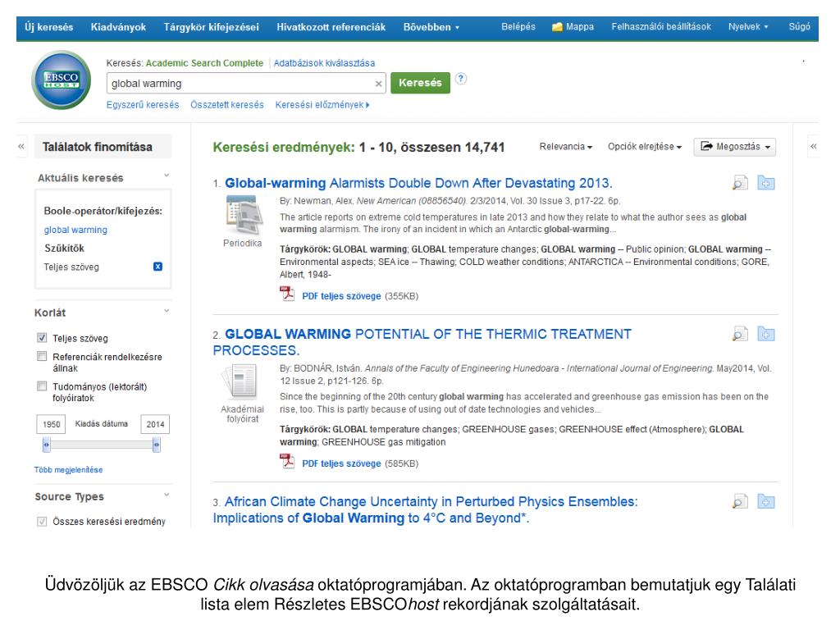Viewport: 840px width, 630px height.
Task: Open the Nyelvek language menu
Action: pyautogui.click(x=748, y=27)
